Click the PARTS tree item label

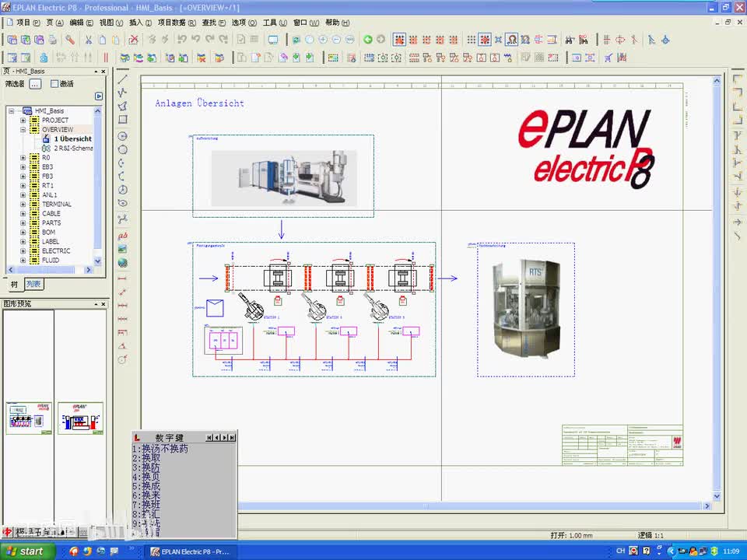tap(51, 223)
